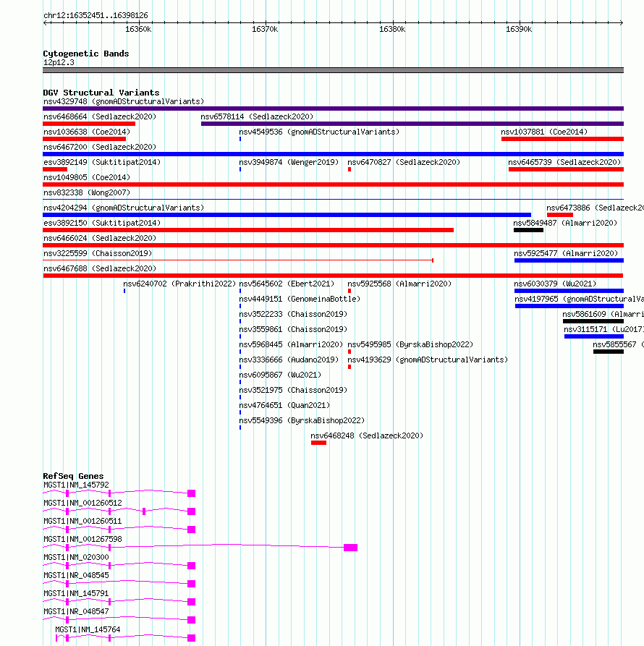644x646 pixels.
Task: Click the MGST1|NM_145792 transcript label
Action: click(x=76, y=485)
